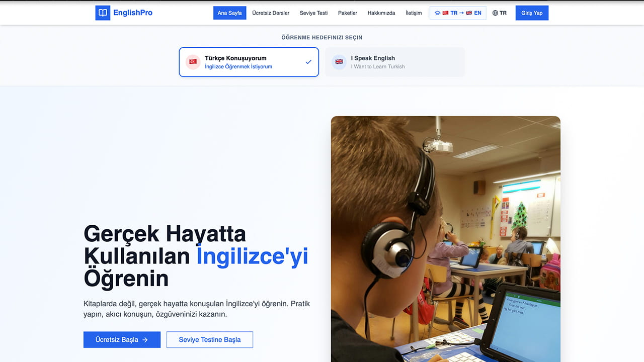Image resolution: width=644 pixels, height=362 pixels.
Task: Choose the I Speak English option
Action: (x=394, y=62)
